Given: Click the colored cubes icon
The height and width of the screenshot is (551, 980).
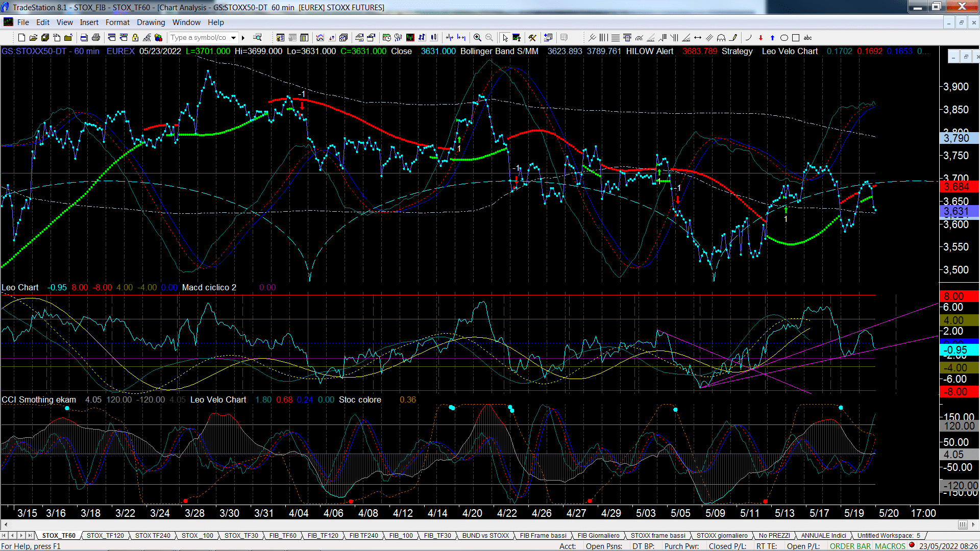Looking at the screenshot, I should (x=159, y=38).
